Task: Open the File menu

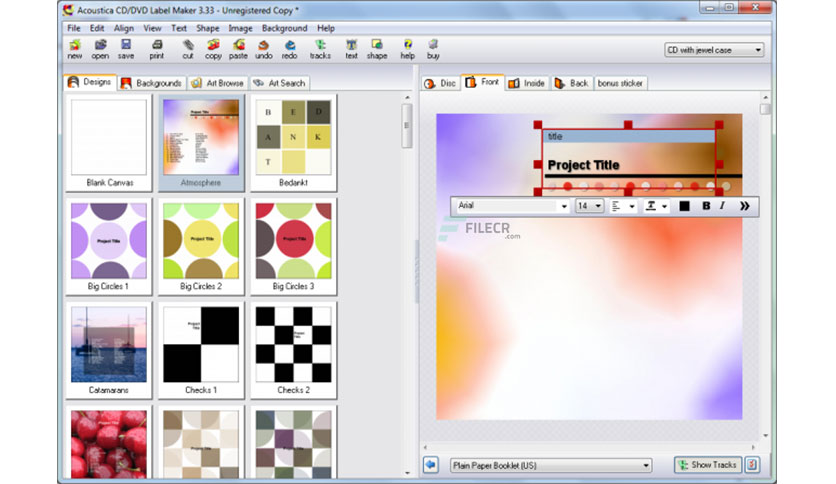Action: pos(74,28)
